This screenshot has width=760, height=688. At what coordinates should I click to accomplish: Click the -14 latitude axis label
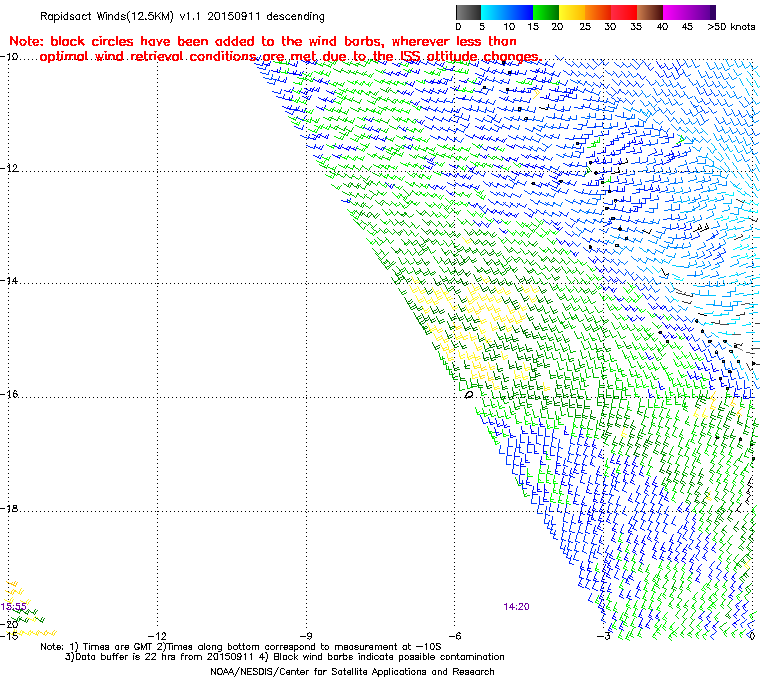pyautogui.click(x=9, y=281)
